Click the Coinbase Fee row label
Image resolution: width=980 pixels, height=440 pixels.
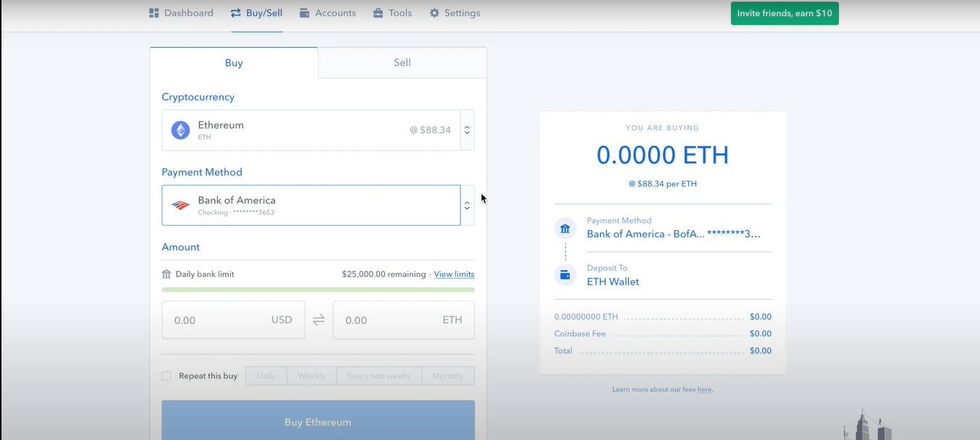pyautogui.click(x=580, y=334)
